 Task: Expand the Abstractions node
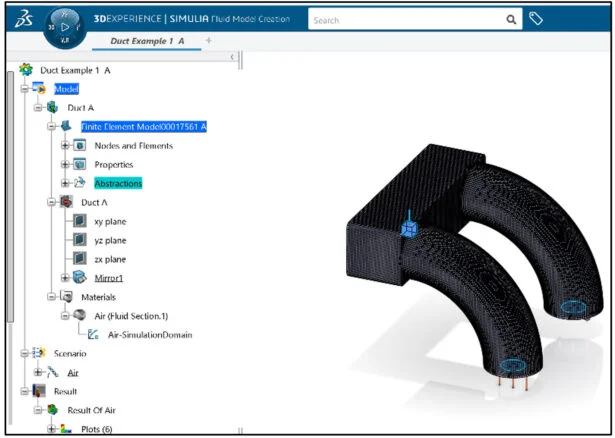66,183
